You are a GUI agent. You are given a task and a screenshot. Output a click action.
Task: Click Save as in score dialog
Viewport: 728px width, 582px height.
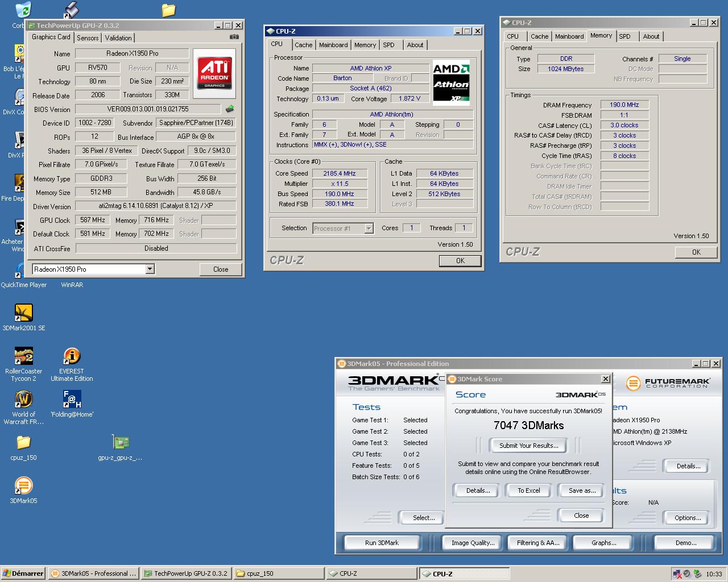pyautogui.click(x=582, y=490)
